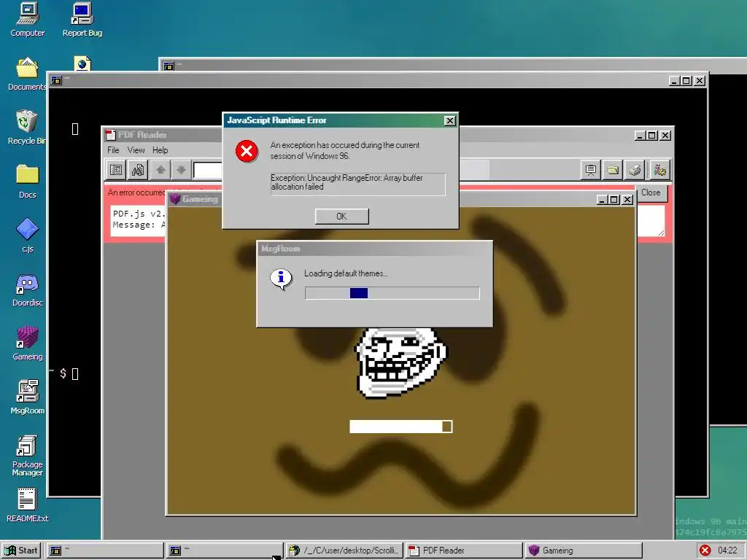Viewport: 747px width, 560px height.
Task: Open the Docs folder on the desktop
Action: pos(27,182)
